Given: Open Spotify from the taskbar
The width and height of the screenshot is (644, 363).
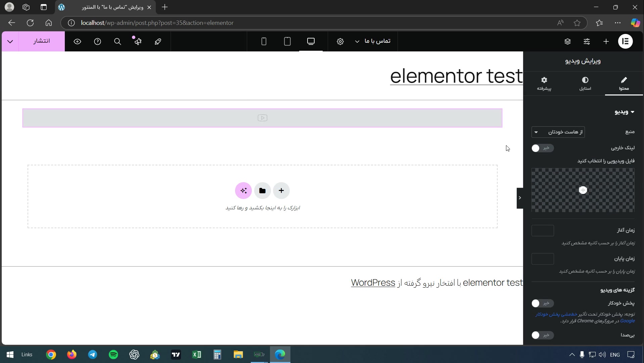Looking at the screenshot, I should point(113,355).
